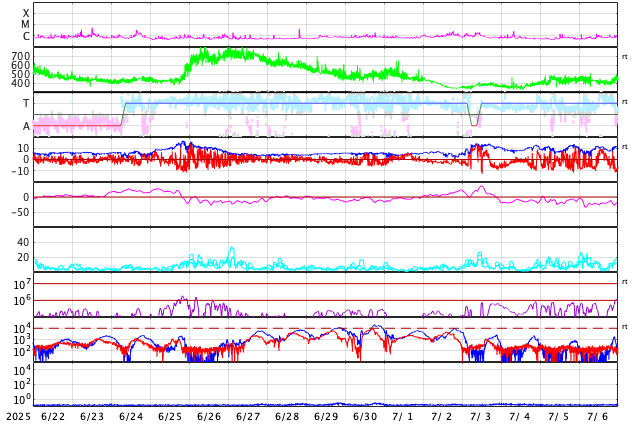Click the 7/ 2 date label
Screen dimensions: 634x424
442,416
